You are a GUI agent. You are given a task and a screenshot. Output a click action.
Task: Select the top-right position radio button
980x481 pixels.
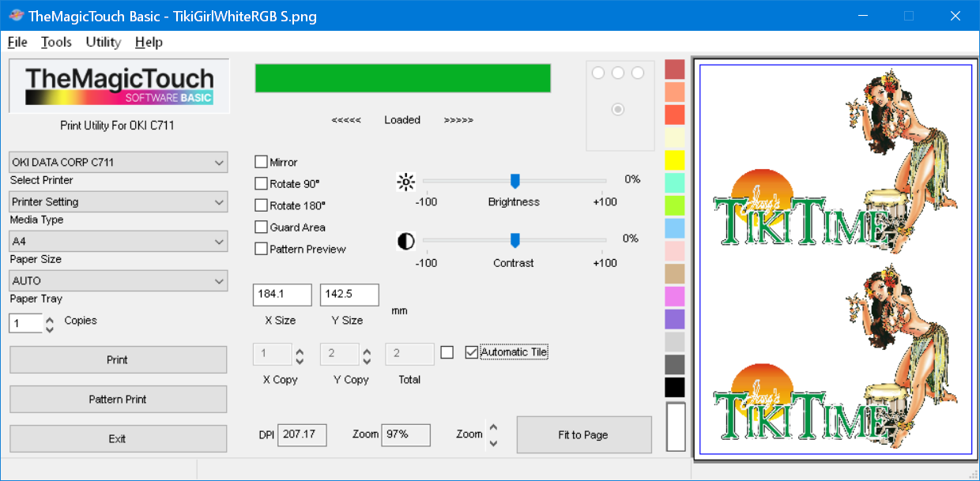point(638,73)
